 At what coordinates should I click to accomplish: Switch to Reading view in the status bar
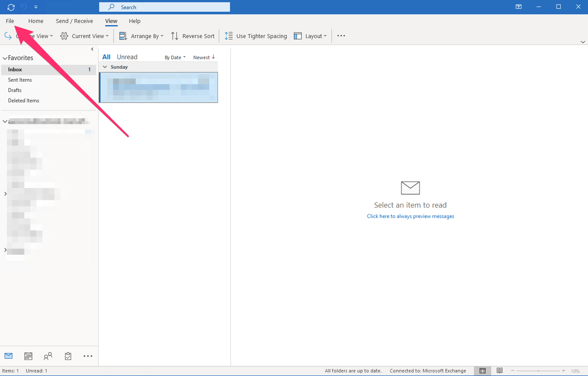click(500, 370)
